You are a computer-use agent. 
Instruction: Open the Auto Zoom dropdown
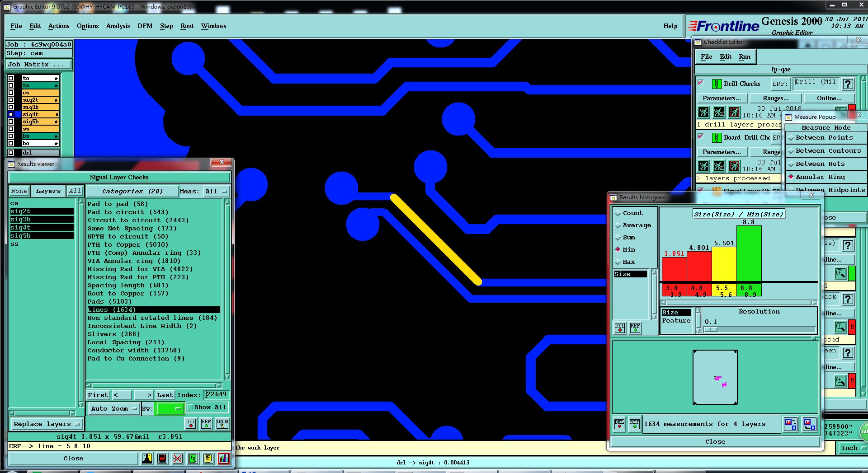click(113, 409)
